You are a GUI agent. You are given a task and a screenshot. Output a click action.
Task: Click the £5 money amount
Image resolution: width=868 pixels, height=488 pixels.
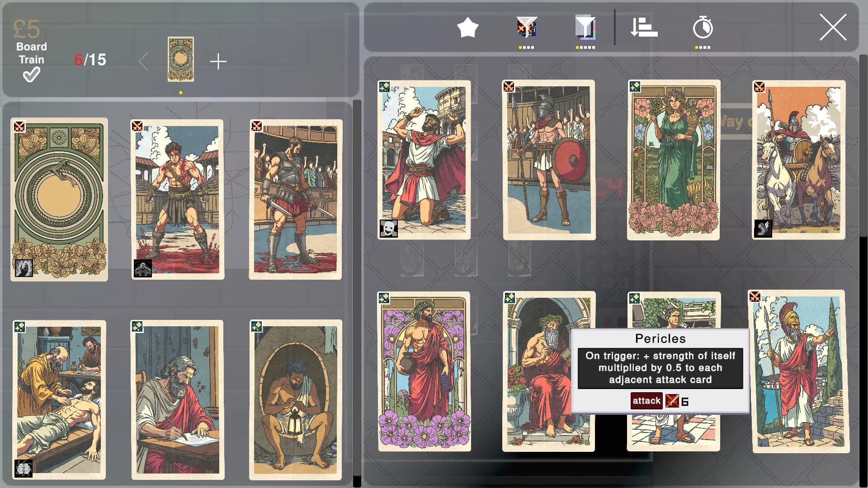point(26,29)
